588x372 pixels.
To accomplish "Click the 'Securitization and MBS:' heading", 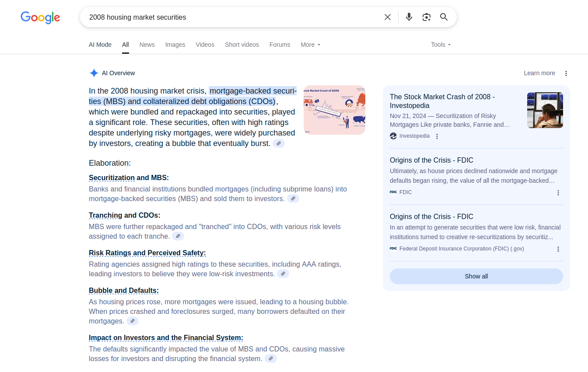I will [x=129, y=177].
